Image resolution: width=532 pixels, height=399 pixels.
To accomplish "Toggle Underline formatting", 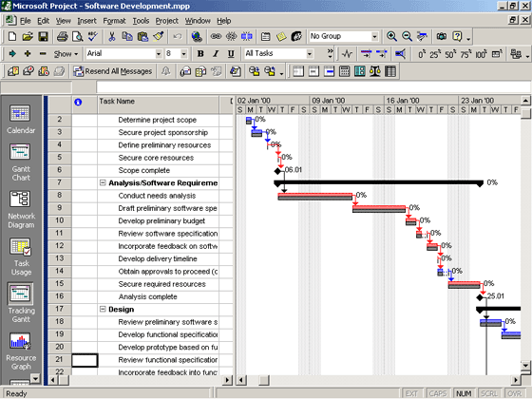I will point(231,53).
